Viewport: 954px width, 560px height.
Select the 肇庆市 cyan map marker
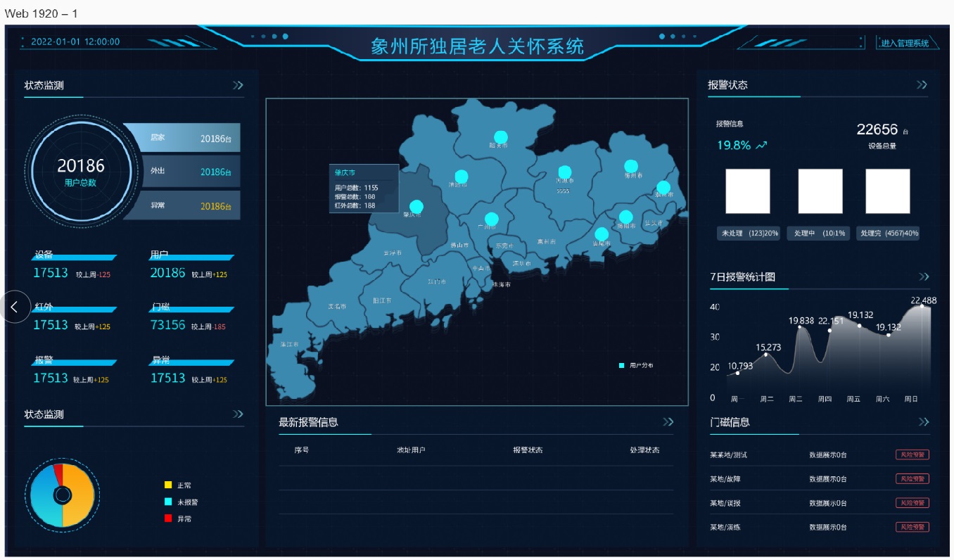pos(416,206)
